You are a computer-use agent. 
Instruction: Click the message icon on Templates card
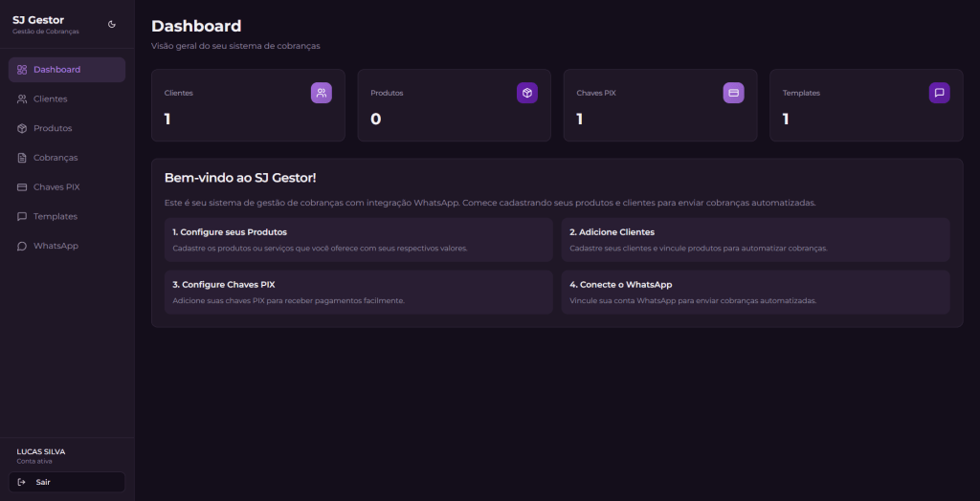[x=940, y=93]
